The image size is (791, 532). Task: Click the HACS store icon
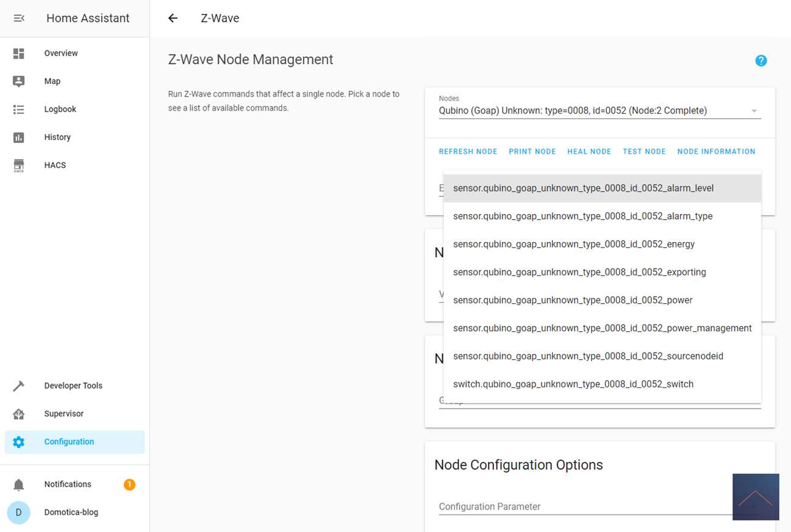[19, 165]
